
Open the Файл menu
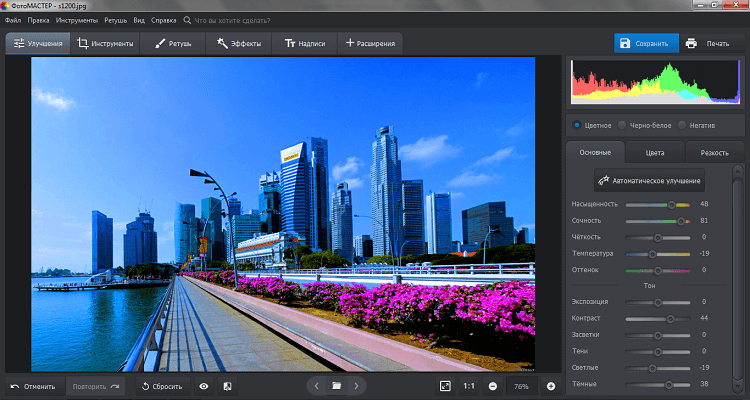[13, 19]
